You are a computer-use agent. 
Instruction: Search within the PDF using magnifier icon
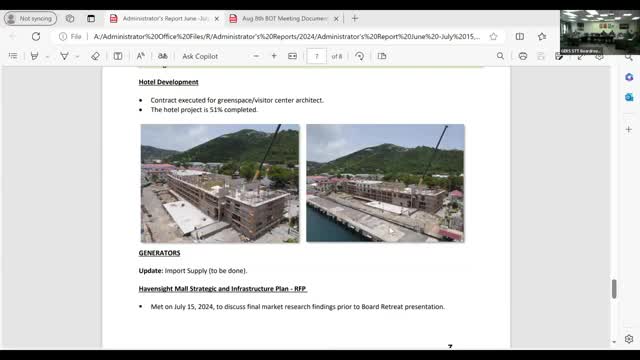coord(500,56)
